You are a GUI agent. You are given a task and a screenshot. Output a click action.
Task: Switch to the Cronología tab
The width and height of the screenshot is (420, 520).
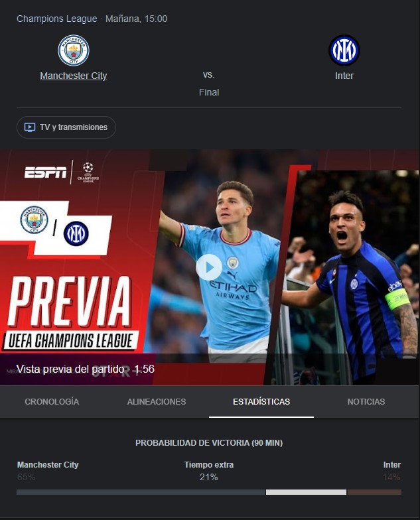[x=52, y=402]
